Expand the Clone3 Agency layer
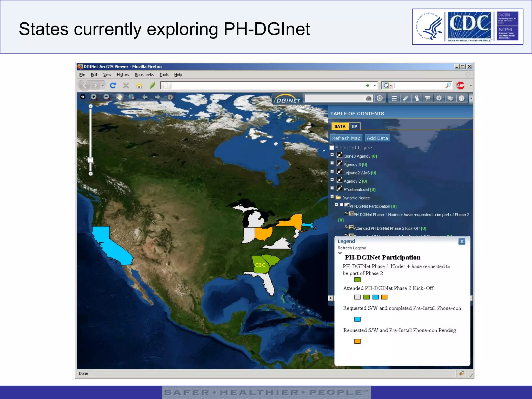The height and width of the screenshot is (399, 532). [332, 155]
